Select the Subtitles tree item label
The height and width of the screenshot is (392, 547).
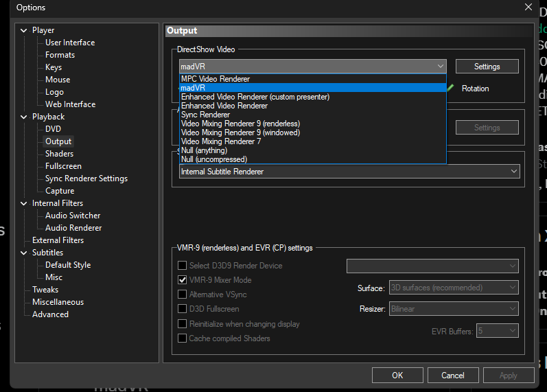pyautogui.click(x=47, y=253)
